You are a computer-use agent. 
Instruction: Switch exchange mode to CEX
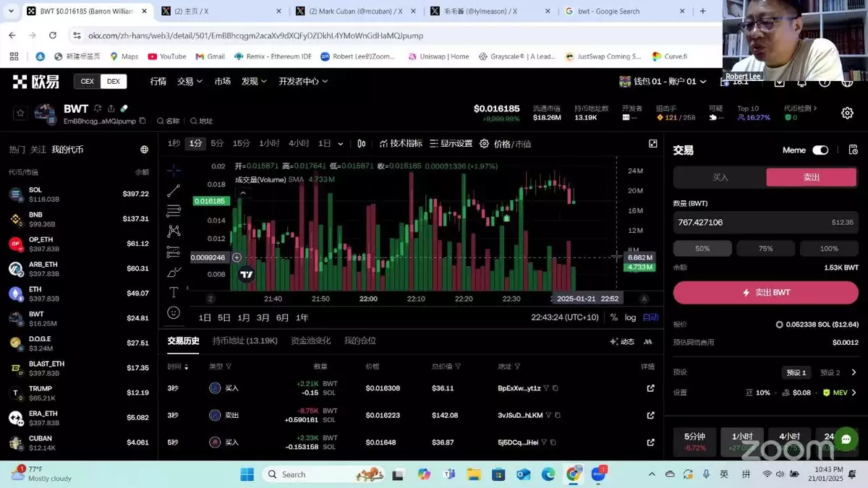[x=87, y=82]
